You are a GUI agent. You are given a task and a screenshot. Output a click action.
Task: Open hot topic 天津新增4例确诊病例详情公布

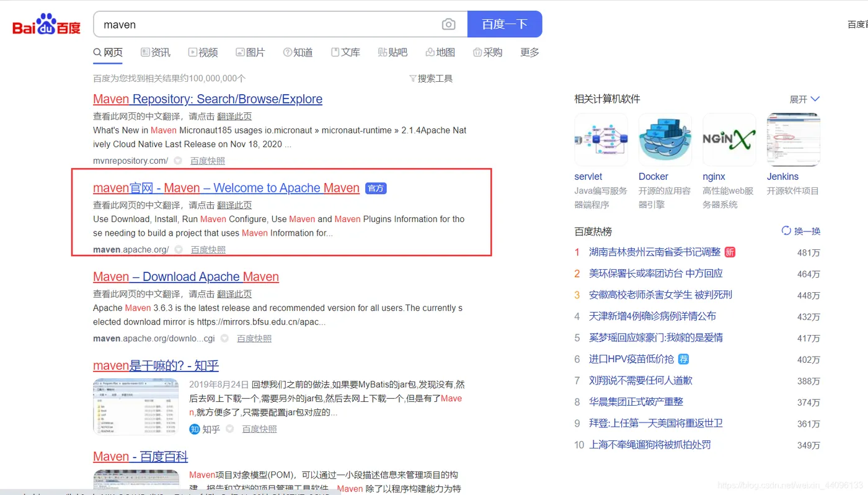(652, 316)
